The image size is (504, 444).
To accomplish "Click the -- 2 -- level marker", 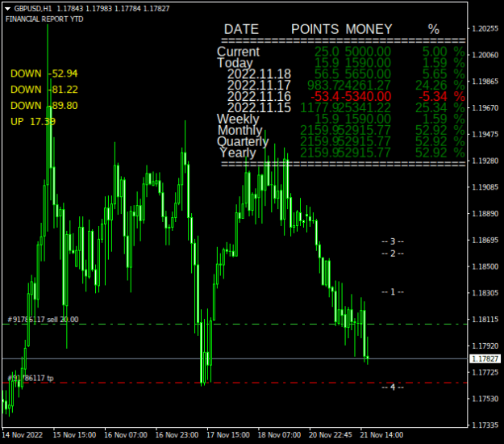I will 393,253.
